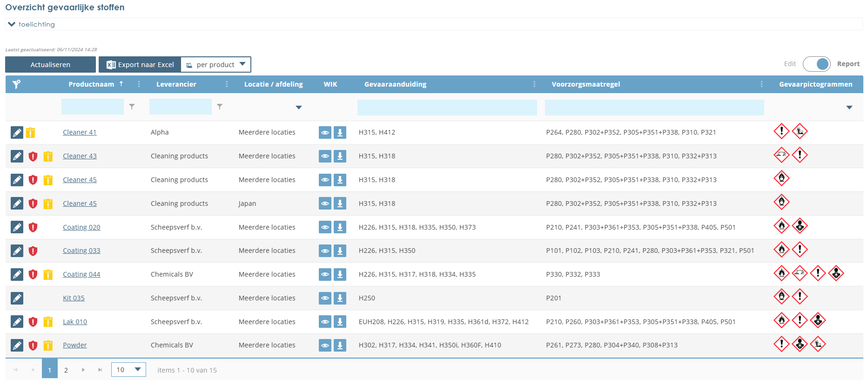Image resolution: width=868 pixels, height=380 pixels.
Task: View the safety sheet for Powder
Action: 325,346
